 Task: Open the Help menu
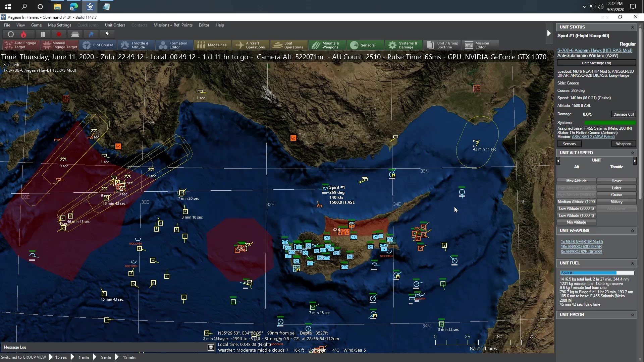pos(220,25)
